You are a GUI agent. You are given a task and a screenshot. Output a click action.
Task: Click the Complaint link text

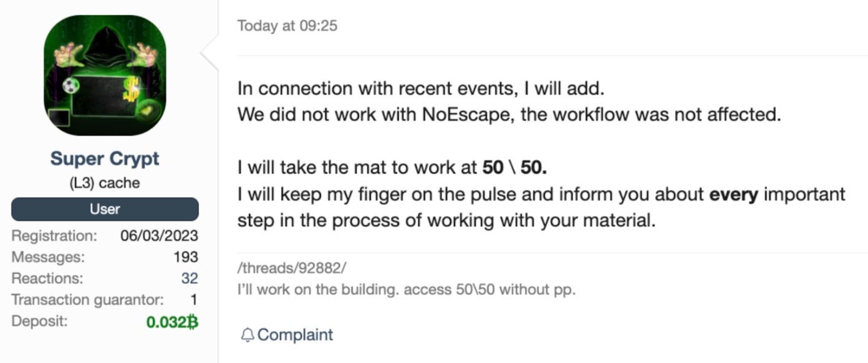[295, 335]
